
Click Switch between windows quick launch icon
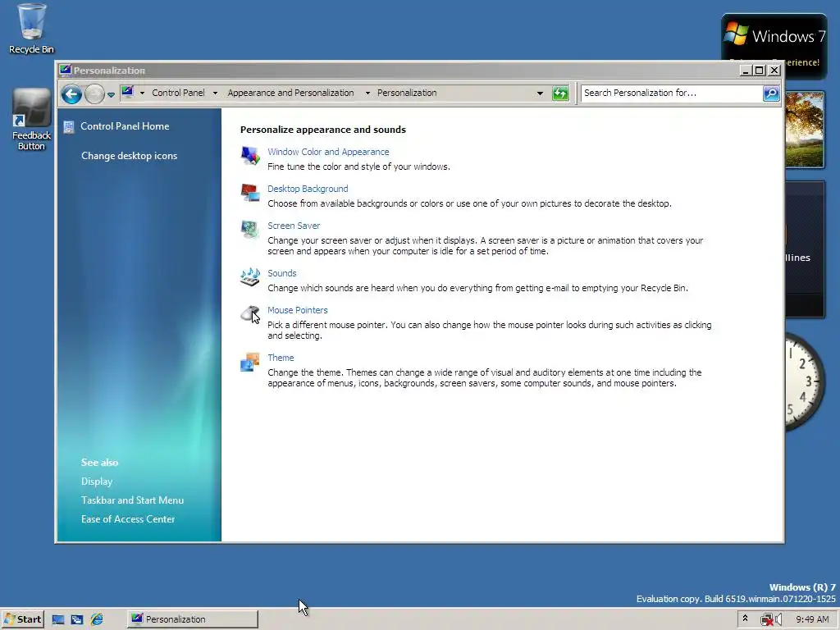coord(77,619)
